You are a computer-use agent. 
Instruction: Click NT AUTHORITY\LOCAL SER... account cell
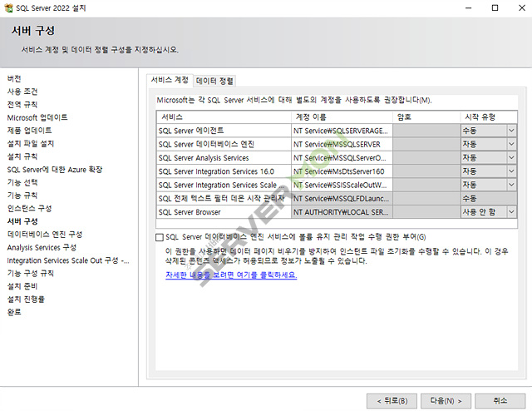click(342, 212)
